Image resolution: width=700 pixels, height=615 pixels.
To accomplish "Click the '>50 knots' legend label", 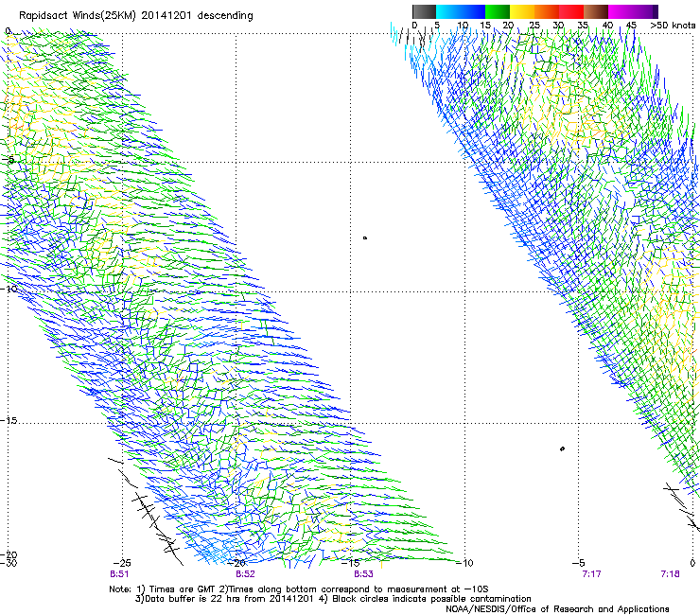I will click(673, 26).
